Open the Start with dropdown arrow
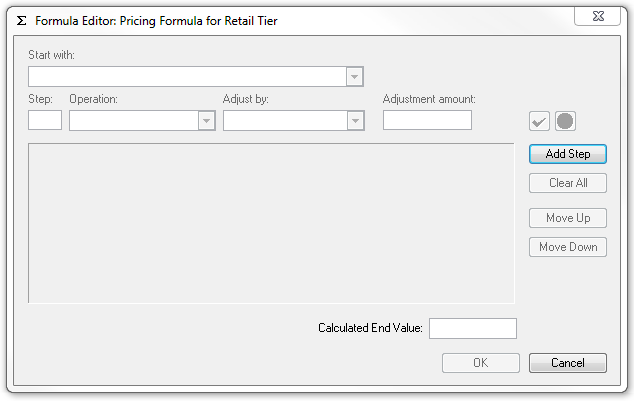The image size is (634, 401). click(354, 77)
